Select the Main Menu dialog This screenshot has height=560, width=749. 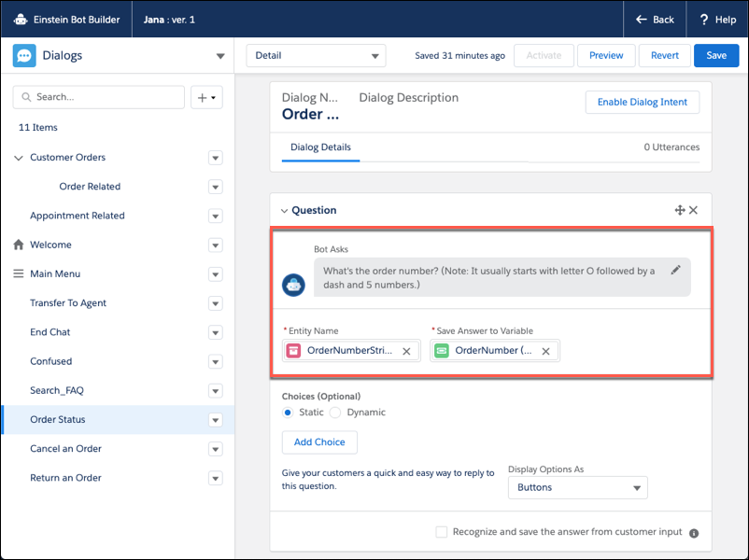click(x=55, y=274)
